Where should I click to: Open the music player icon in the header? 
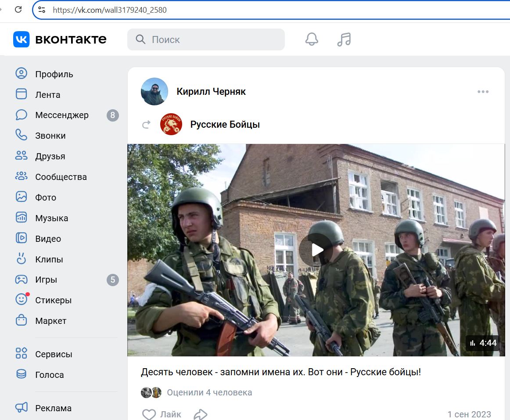pyautogui.click(x=344, y=39)
